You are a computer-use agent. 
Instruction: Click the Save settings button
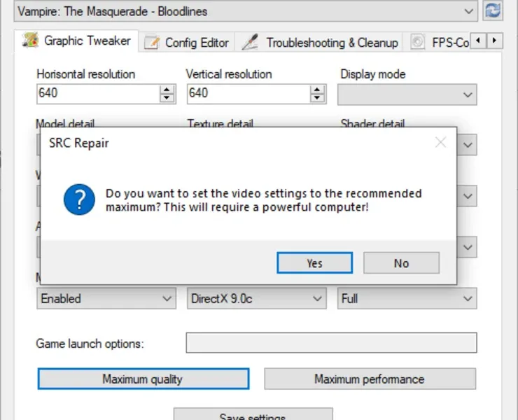253,414
